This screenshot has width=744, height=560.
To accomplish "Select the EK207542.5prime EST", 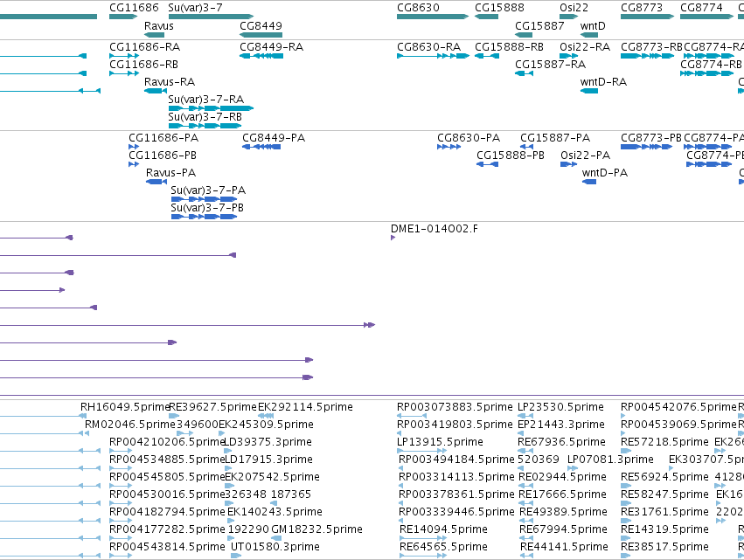I will (x=230, y=486).
